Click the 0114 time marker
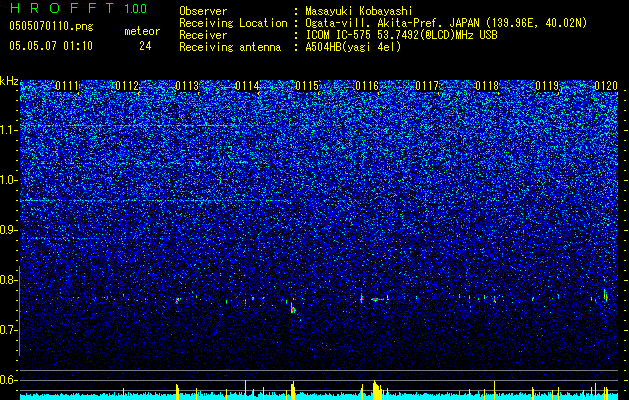This screenshot has width=629, height=400. [247, 86]
